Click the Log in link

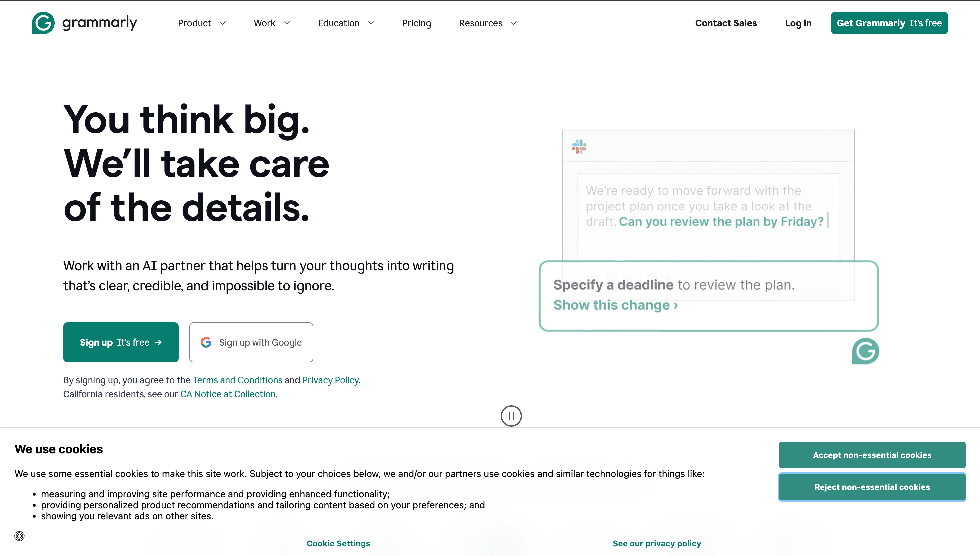tap(798, 23)
